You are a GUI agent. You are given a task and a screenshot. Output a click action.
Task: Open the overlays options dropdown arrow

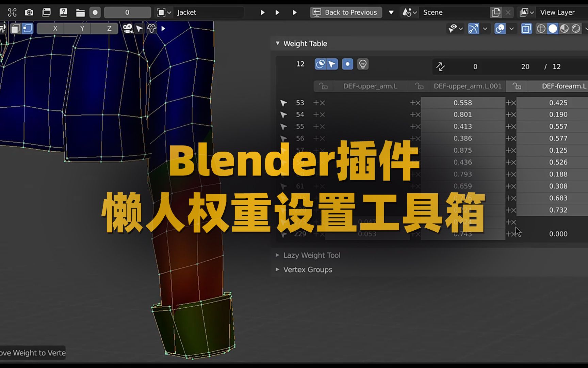[x=511, y=29]
